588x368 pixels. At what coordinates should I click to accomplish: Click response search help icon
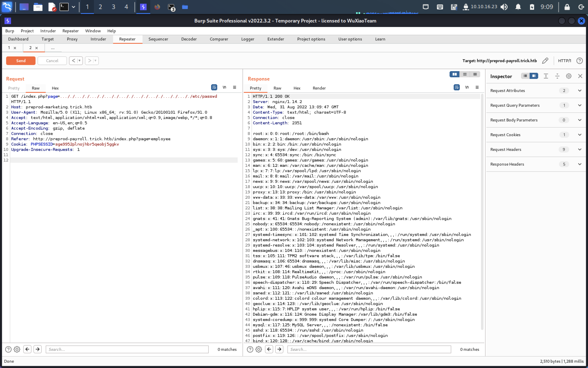click(250, 350)
